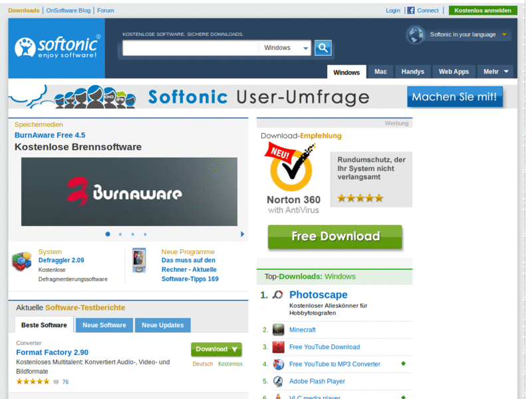Click the Minecraft icon in Top-Downloads
532x399 pixels.
tap(279, 329)
